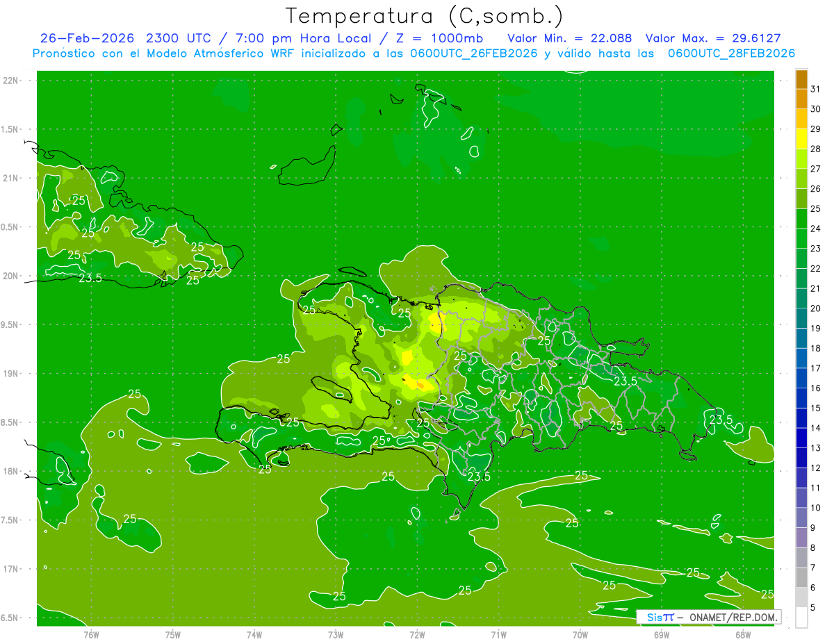Click the latitude label '22N'
Image resolution: width=834 pixels, height=644 pixels.
point(10,81)
